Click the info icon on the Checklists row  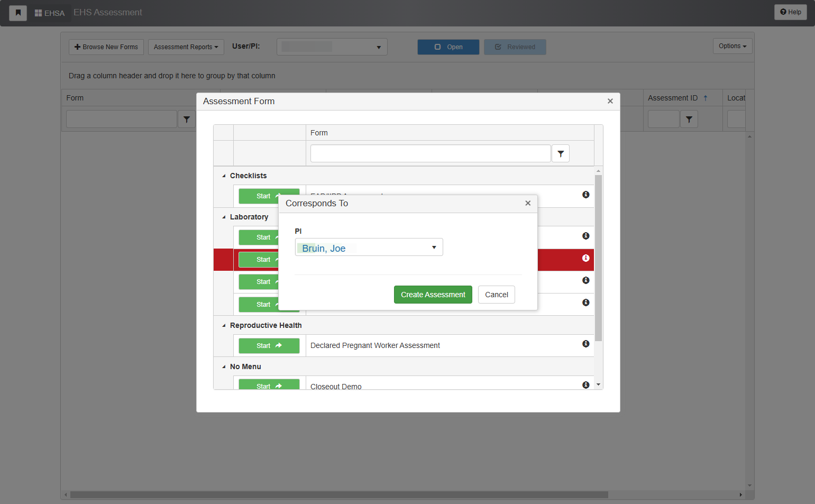586,195
